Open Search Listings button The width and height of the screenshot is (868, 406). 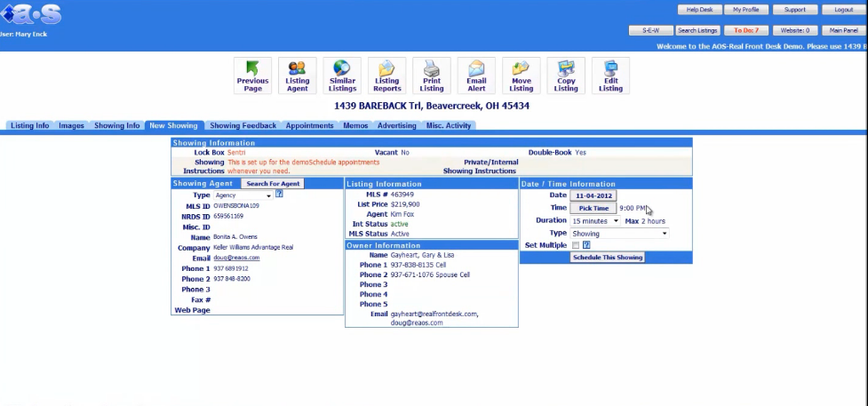tap(697, 30)
